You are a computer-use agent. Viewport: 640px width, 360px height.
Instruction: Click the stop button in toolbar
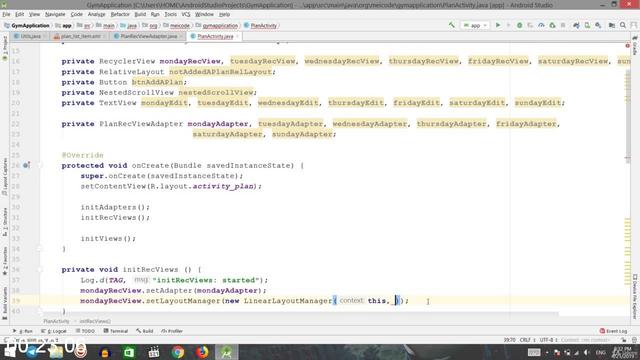563,25
